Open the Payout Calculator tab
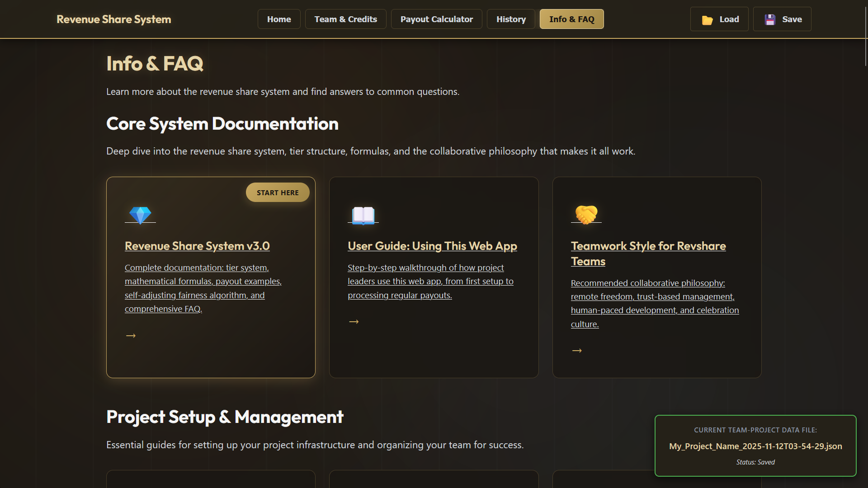The height and width of the screenshot is (488, 868). coord(436,19)
